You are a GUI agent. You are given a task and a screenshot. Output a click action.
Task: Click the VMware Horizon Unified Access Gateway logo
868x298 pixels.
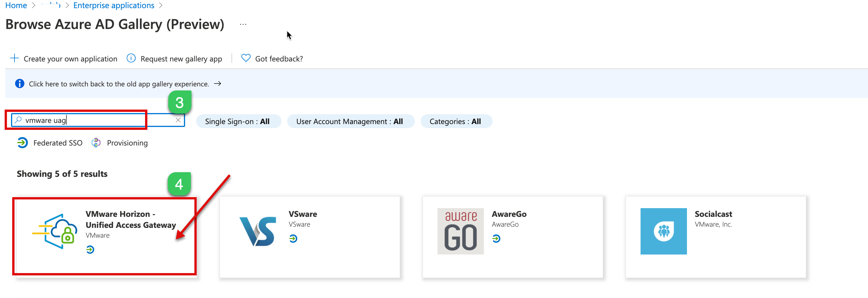click(x=55, y=232)
